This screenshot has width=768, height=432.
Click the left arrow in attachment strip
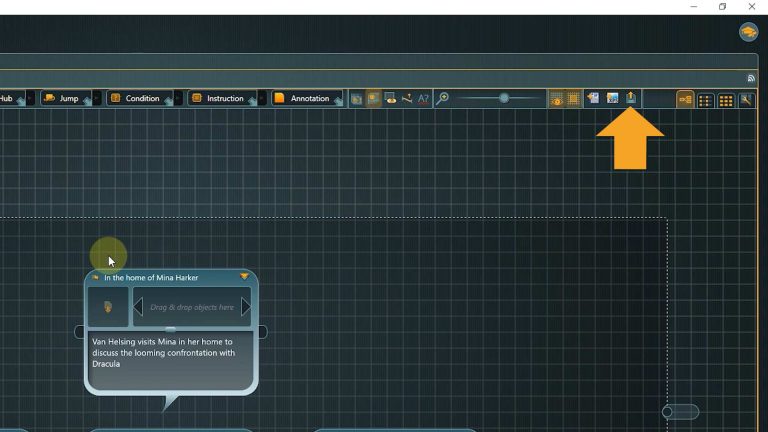click(x=139, y=307)
